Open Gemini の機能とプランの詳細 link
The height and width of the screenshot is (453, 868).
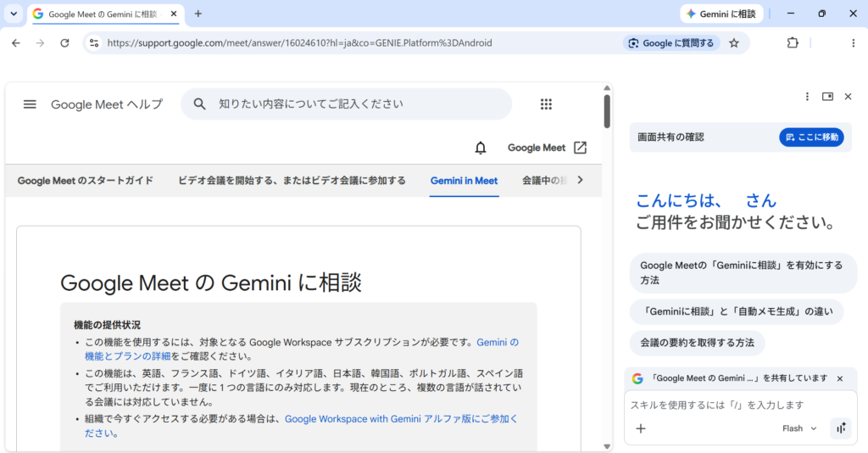click(302, 349)
